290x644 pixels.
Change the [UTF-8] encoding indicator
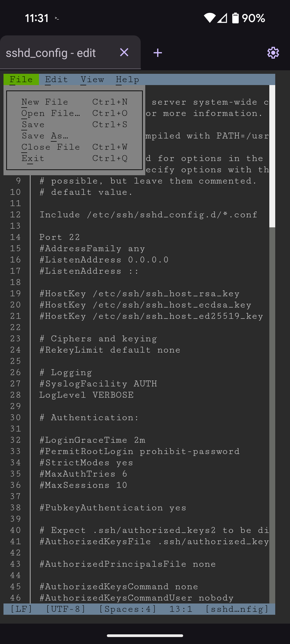pyautogui.click(x=66, y=609)
